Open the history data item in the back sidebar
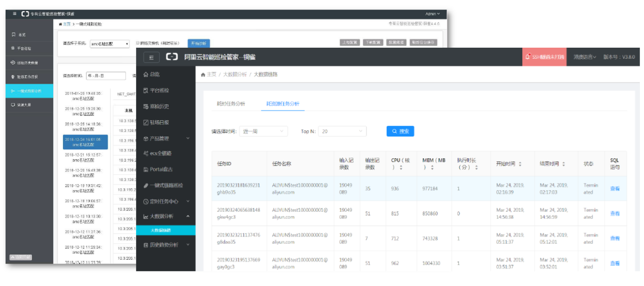 click(x=29, y=63)
